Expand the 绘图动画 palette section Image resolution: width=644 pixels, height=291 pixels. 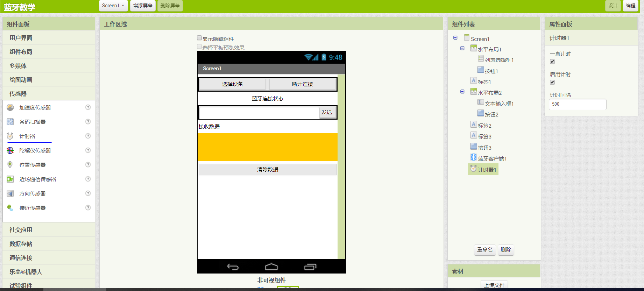coord(49,80)
